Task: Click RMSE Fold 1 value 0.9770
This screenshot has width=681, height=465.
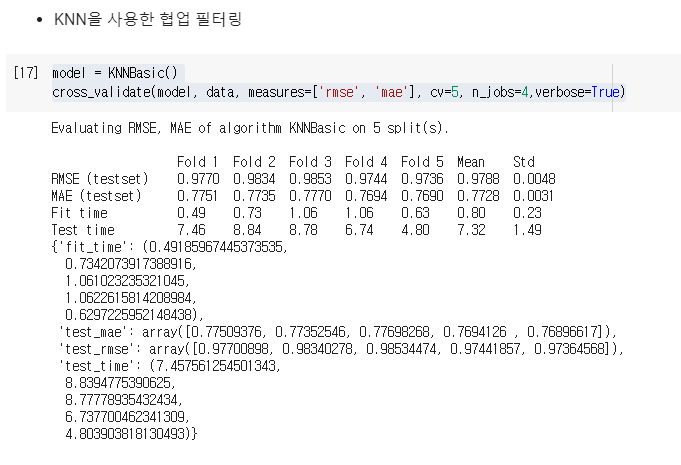Action: [198, 179]
